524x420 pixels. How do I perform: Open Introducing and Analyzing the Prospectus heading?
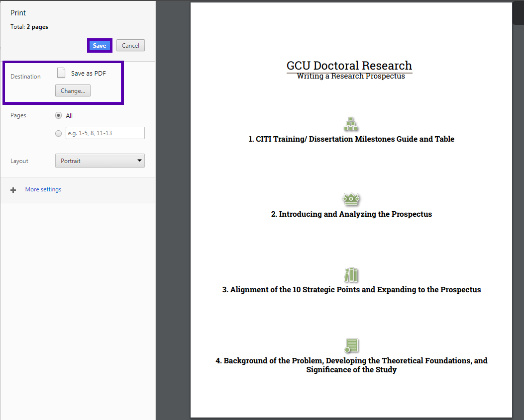pyautogui.click(x=351, y=214)
